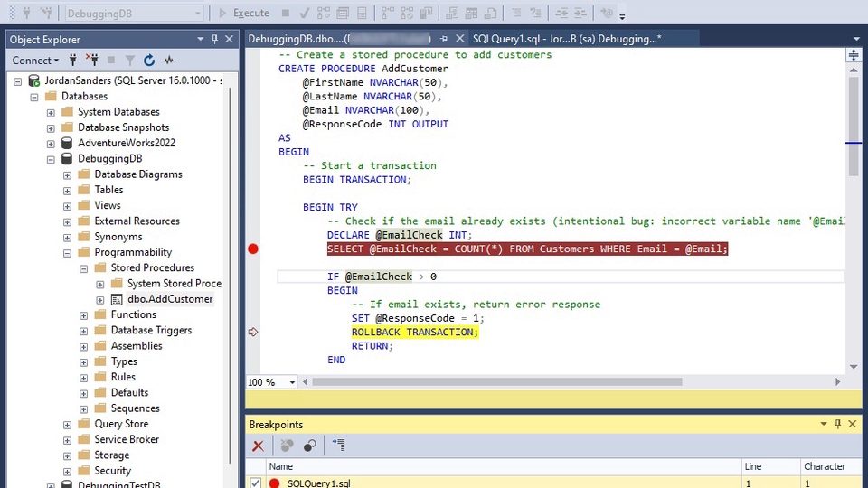The width and height of the screenshot is (868, 488).
Task: Delete breakpoint using red X icon
Action: pyautogui.click(x=258, y=446)
